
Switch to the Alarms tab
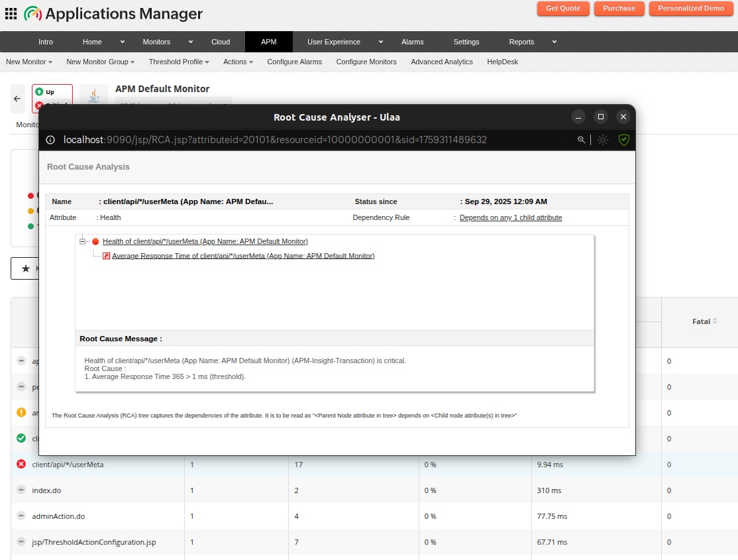(412, 41)
